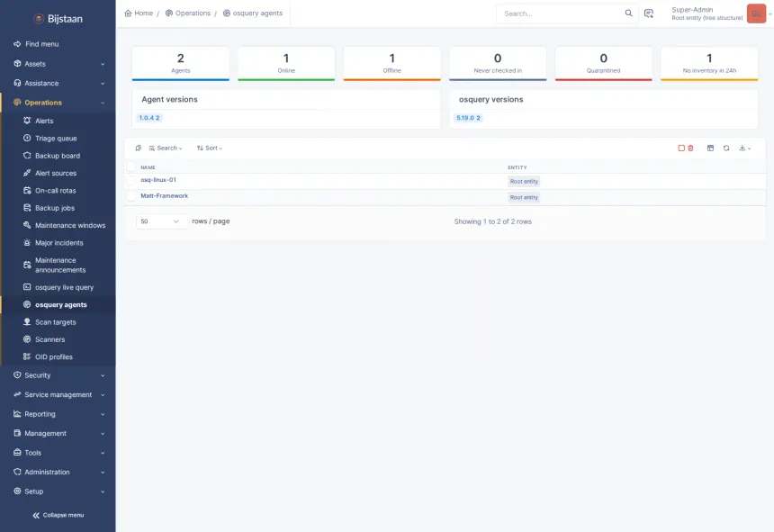Open Triage queue from sidebar
Viewport: 774px width, 532px height.
coord(56,139)
